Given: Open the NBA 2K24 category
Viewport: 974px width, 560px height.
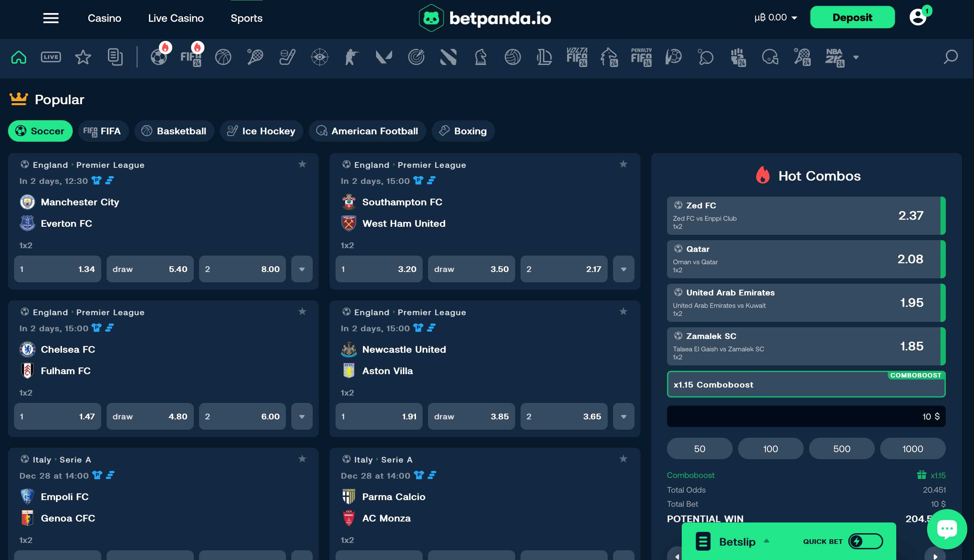Looking at the screenshot, I should pos(836,57).
